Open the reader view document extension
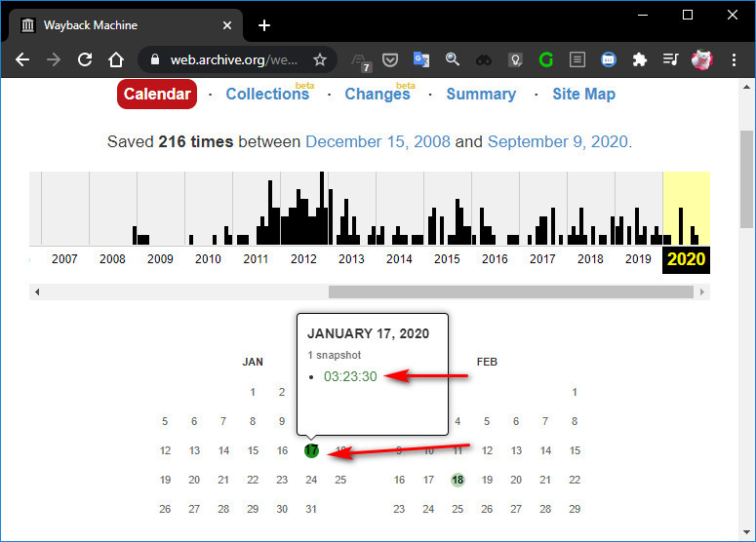This screenshot has width=756, height=542. (577, 59)
